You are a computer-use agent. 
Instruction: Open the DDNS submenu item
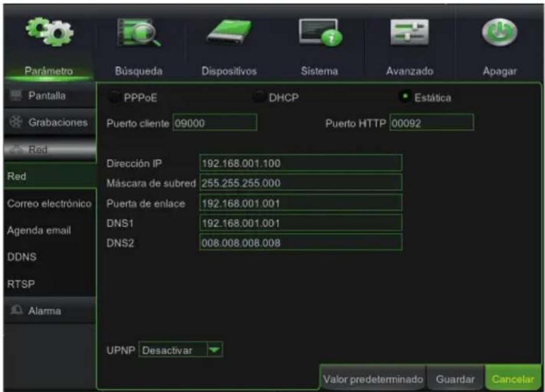point(21,257)
